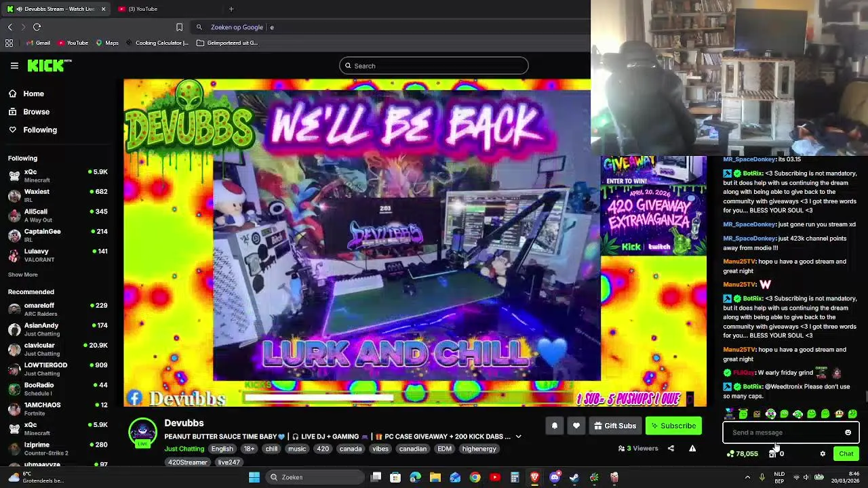The image size is (868, 488).
Task: Open the browser apps grid icon
Action: [9, 43]
